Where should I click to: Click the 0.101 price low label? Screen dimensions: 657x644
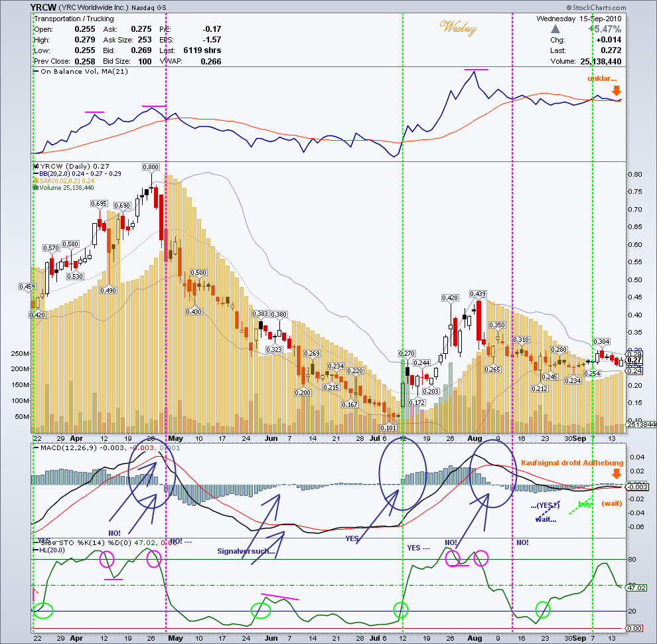coord(388,428)
